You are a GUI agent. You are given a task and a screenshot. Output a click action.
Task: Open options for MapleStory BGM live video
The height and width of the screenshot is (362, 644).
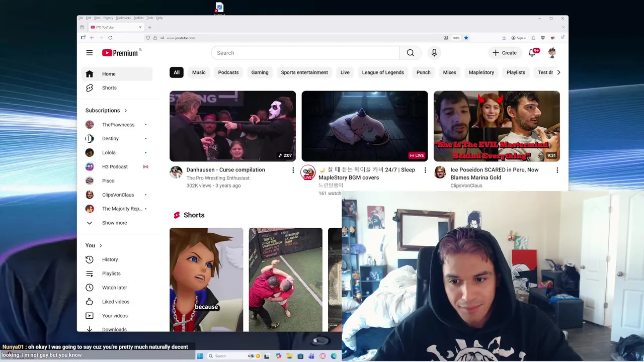coord(425,170)
